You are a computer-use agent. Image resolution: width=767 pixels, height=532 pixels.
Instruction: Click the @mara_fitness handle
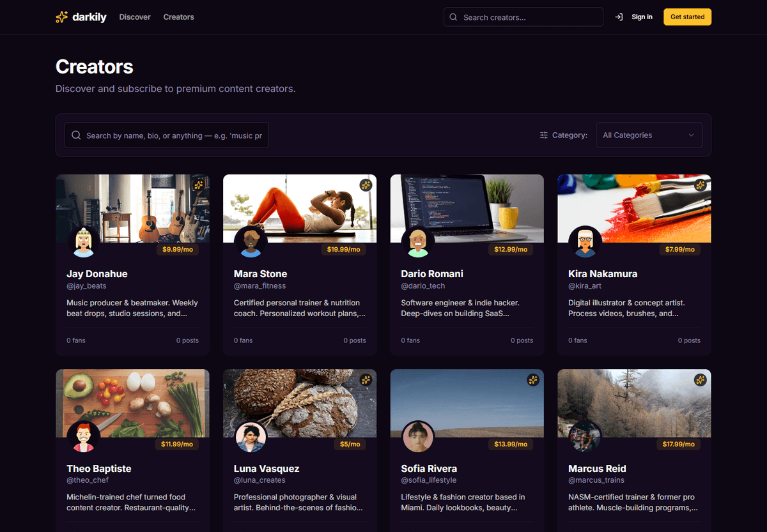[260, 286]
